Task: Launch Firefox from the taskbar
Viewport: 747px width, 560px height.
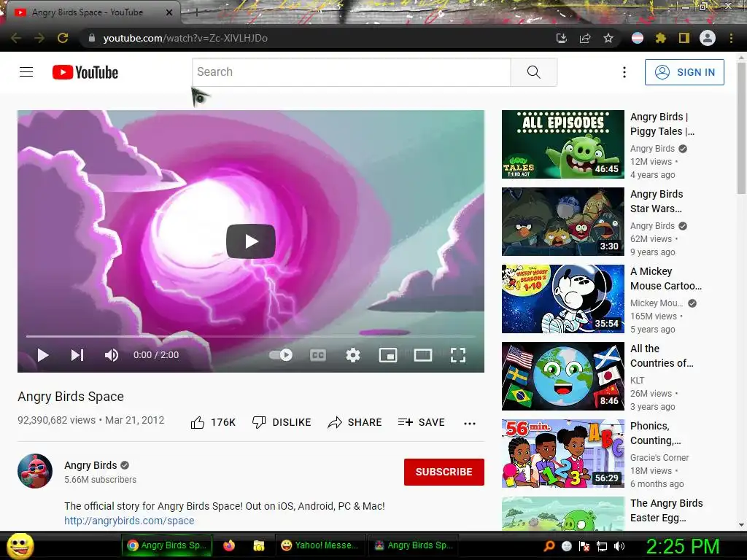Action: point(229,545)
